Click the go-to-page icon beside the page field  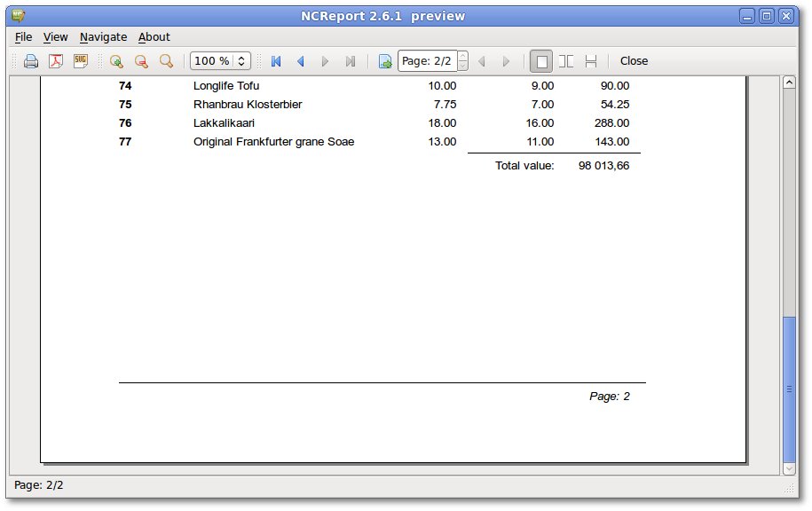coord(385,61)
